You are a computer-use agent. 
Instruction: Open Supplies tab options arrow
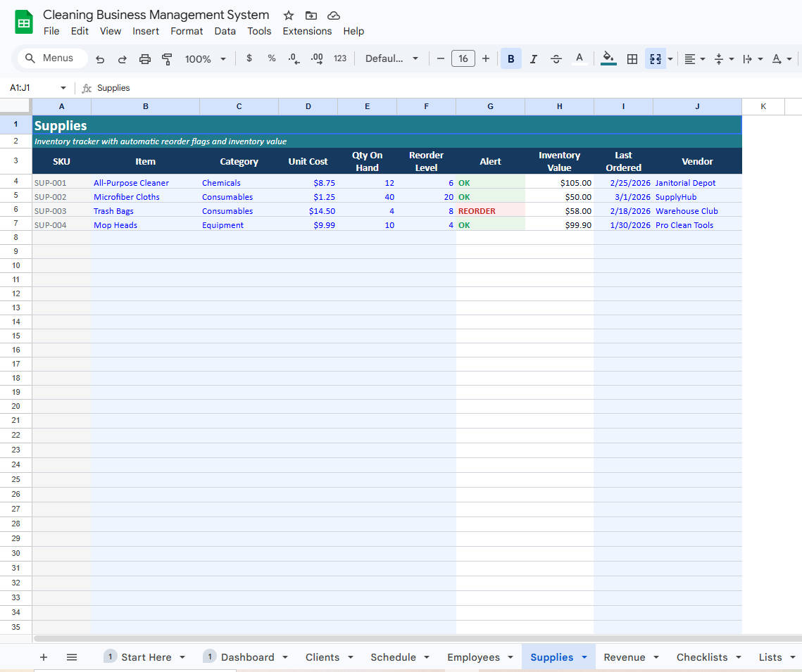coord(584,658)
